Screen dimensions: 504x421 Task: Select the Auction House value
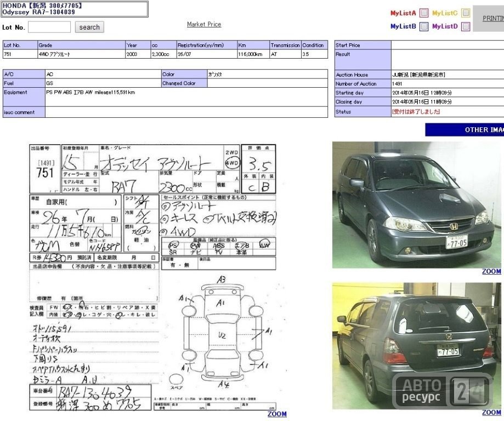418,75
